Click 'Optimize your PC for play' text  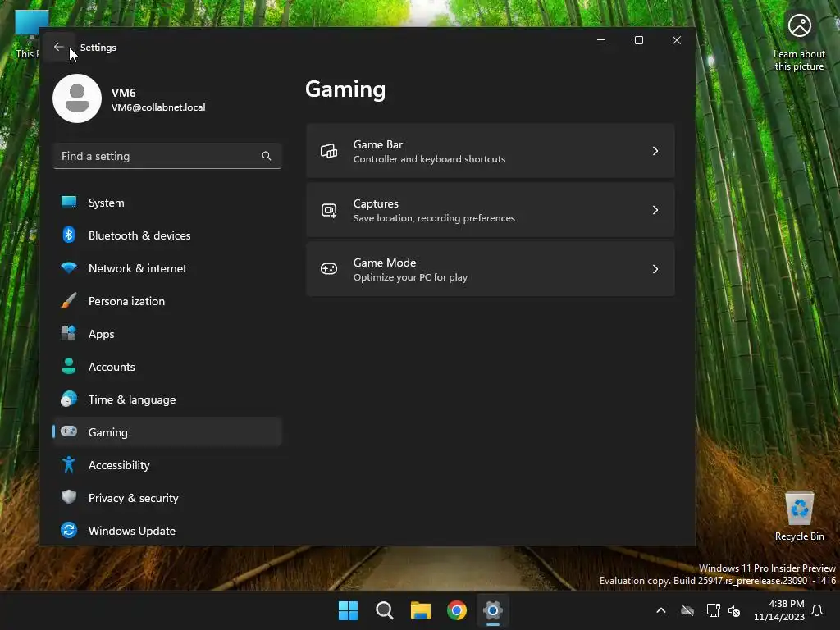coord(410,277)
